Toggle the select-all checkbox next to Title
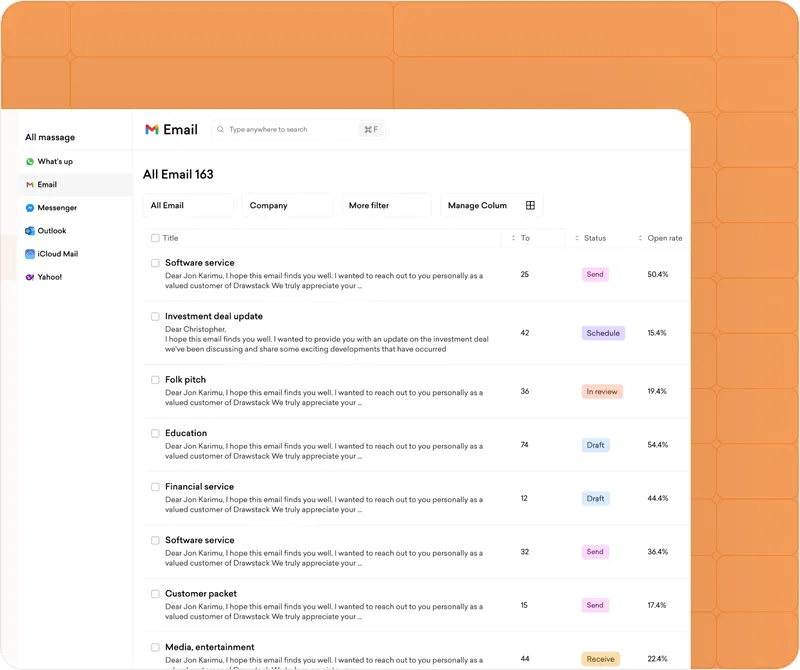800x670 pixels. click(155, 238)
